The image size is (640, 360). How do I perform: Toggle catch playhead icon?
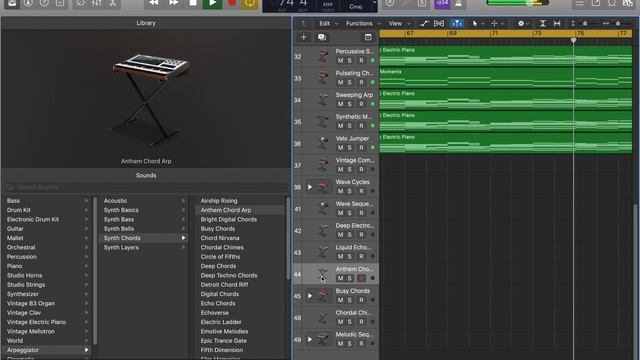(457, 24)
